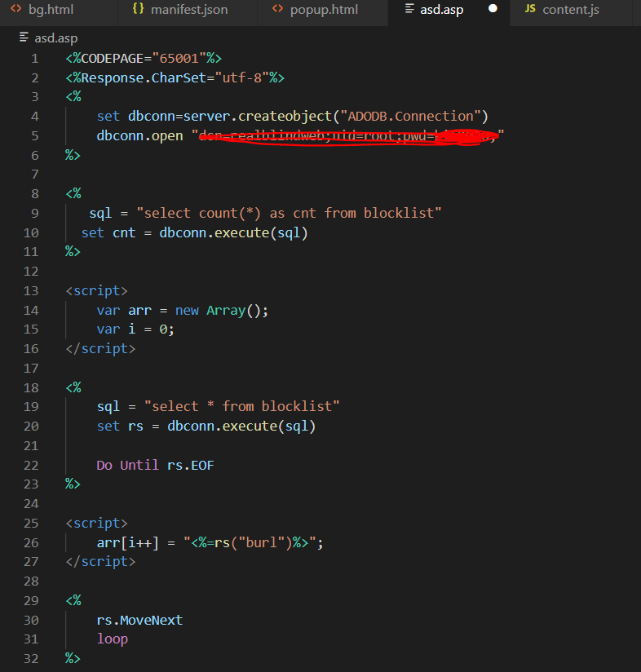Click line number 32 in the gutter
Screen dimensions: 641x672
pyautogui.click(x=31, y=658)
